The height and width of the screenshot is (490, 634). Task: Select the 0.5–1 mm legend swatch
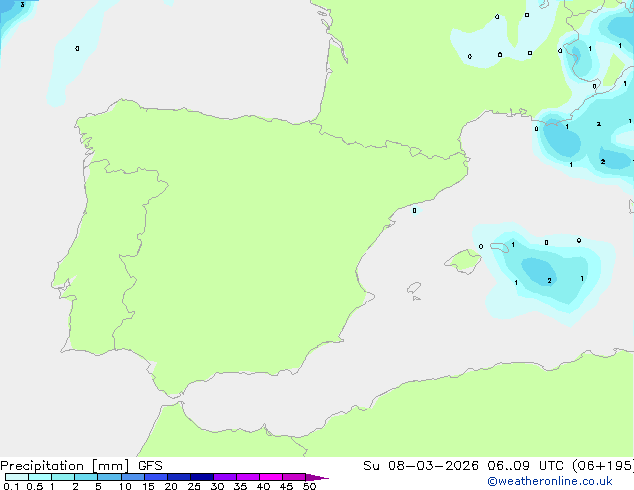tap(40, 477)
